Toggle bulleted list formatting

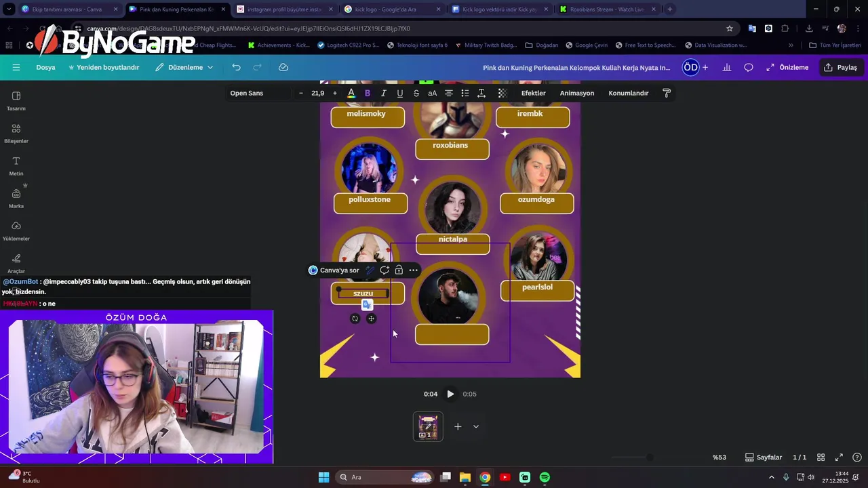pos(465,93)
